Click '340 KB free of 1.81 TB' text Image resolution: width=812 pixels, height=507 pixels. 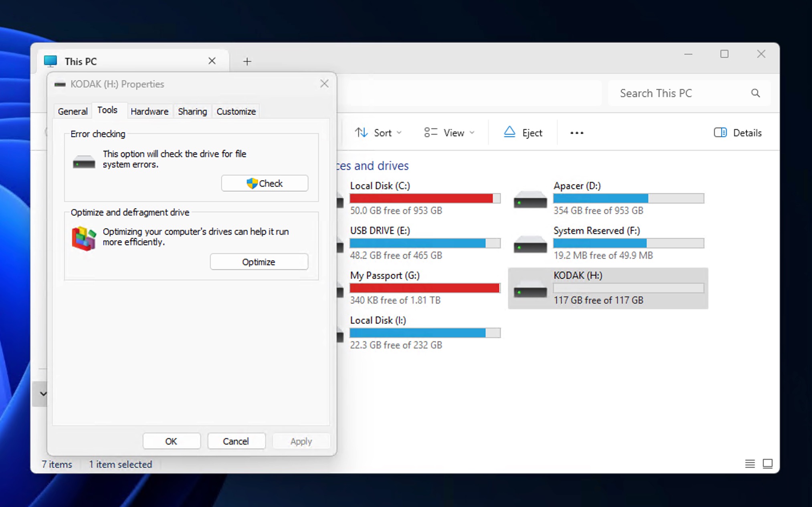click(395, 300)
